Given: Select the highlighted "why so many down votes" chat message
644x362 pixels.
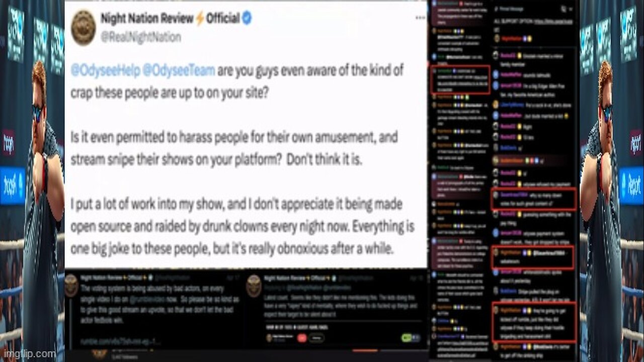Looking at the screenshot, I should pyautogui.click(x=533, y=198).
